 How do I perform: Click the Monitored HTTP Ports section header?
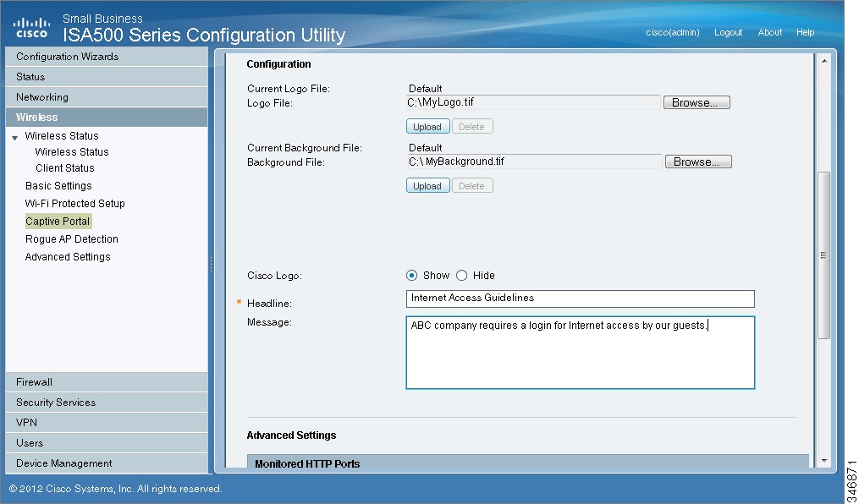click(528, 463)
